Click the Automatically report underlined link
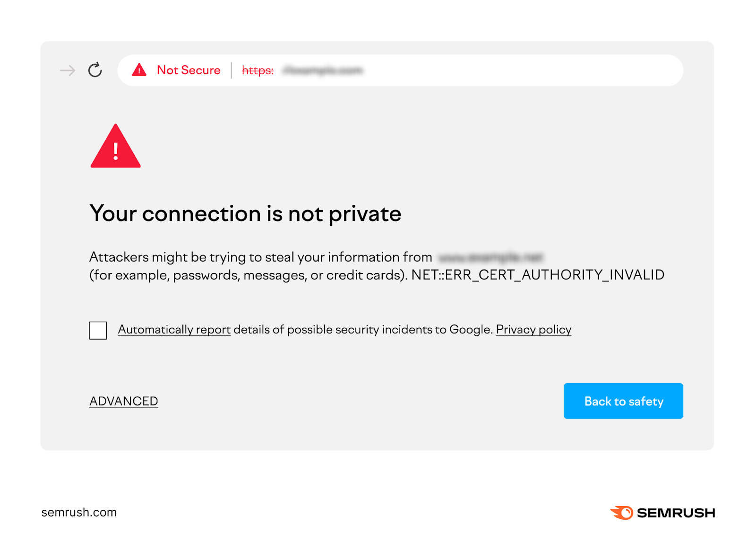This screenshot has width=756, height=533. click(174, 330)
